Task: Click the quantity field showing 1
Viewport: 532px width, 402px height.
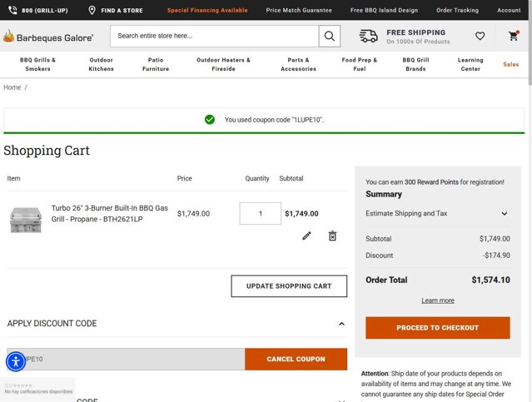Action: pyautogui.click(x=261, y=213)
